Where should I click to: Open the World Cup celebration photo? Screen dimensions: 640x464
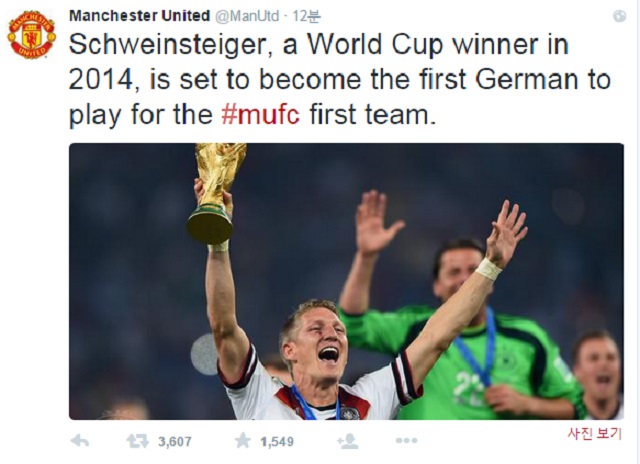click(x=345, y=281)
